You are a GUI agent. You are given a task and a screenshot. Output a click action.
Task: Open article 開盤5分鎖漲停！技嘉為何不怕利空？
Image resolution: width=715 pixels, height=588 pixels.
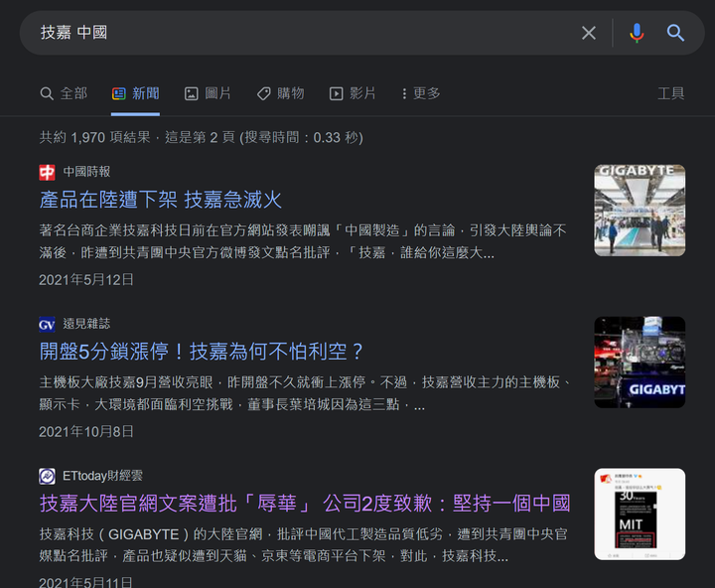(x=202, y=352)
